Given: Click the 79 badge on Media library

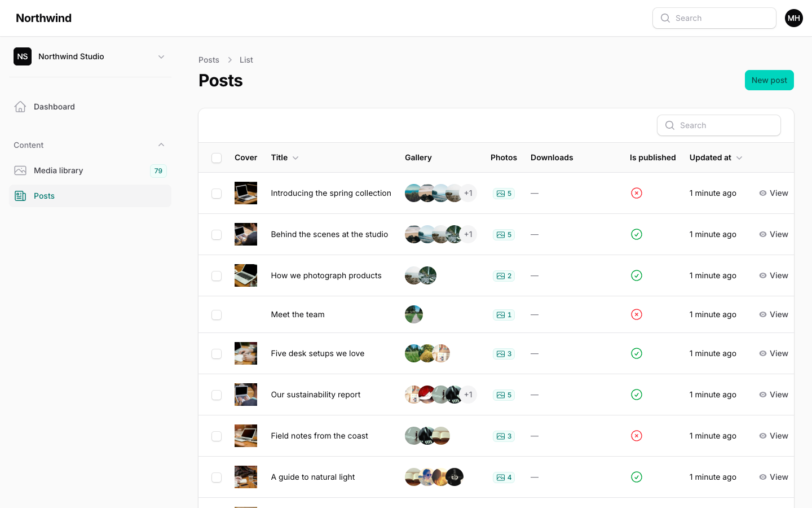Looking at the screenshot, I should coord(158,170).
